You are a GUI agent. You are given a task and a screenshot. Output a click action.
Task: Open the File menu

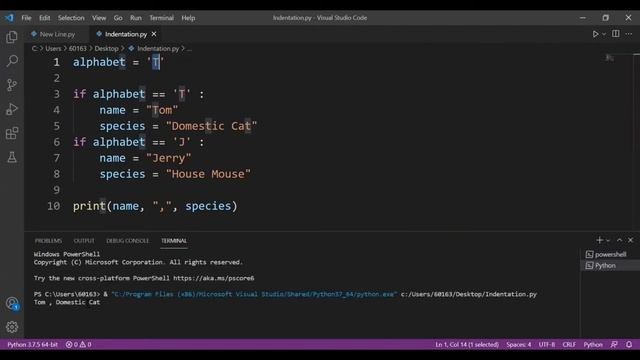coord(27,18)
